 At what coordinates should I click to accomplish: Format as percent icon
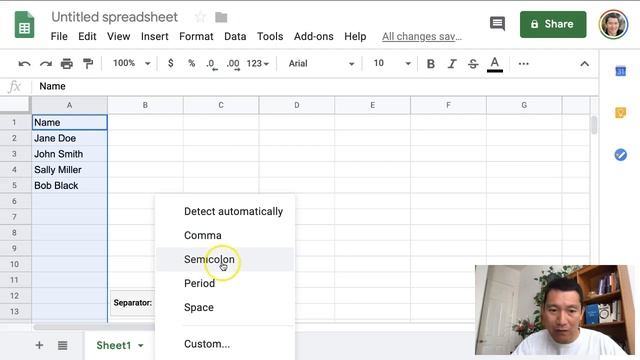pyautogui.click(x=191, y=63)
